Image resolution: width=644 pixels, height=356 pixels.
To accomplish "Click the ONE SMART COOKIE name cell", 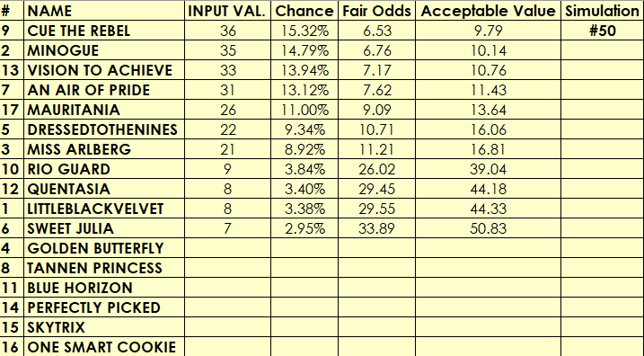I will pyautogui.click(x=104, y=346).
